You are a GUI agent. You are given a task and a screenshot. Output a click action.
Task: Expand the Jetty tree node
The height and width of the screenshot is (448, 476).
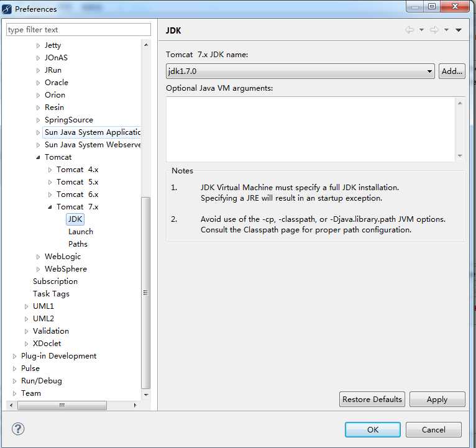[x=38, y=45]
